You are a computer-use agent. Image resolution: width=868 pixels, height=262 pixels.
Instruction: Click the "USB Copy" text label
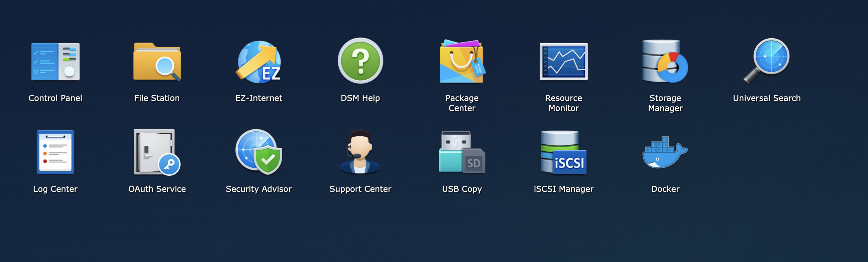462,189
